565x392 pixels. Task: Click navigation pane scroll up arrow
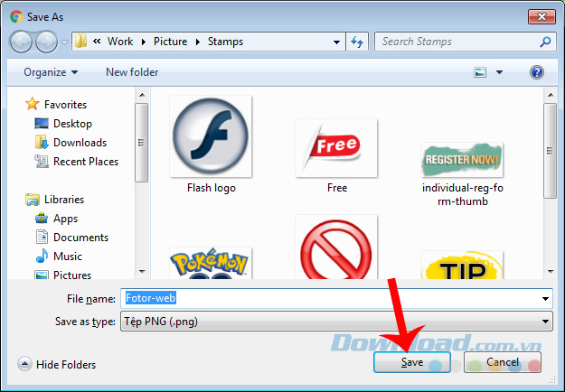point(142,95)
